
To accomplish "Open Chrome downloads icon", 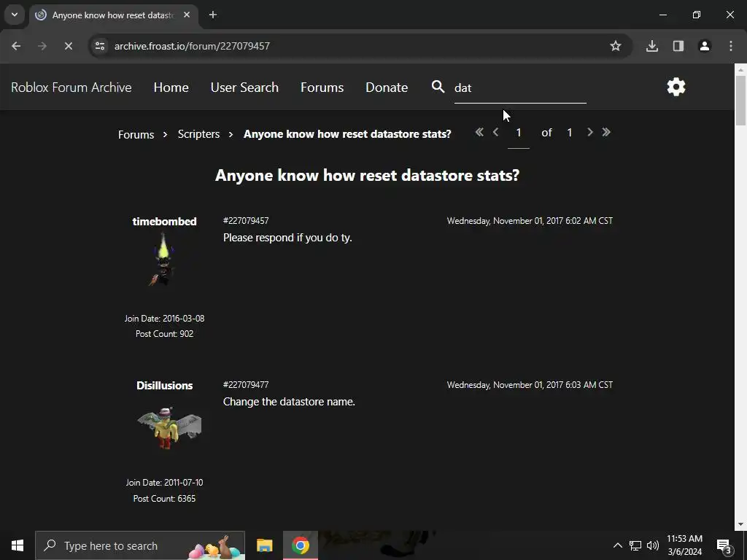I will pyautogui.click(x=651, y=46).
